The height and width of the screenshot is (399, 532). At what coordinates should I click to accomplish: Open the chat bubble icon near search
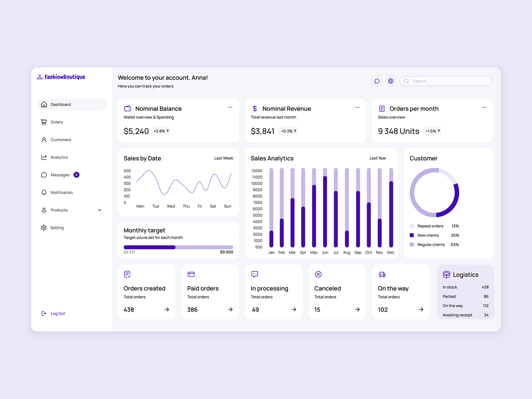[x=377, y=81]
